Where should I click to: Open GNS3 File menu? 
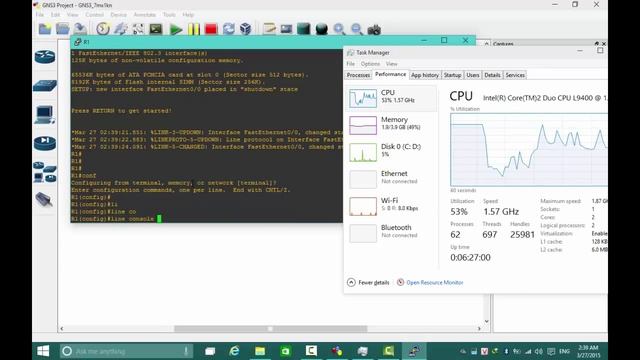[40, 15]
